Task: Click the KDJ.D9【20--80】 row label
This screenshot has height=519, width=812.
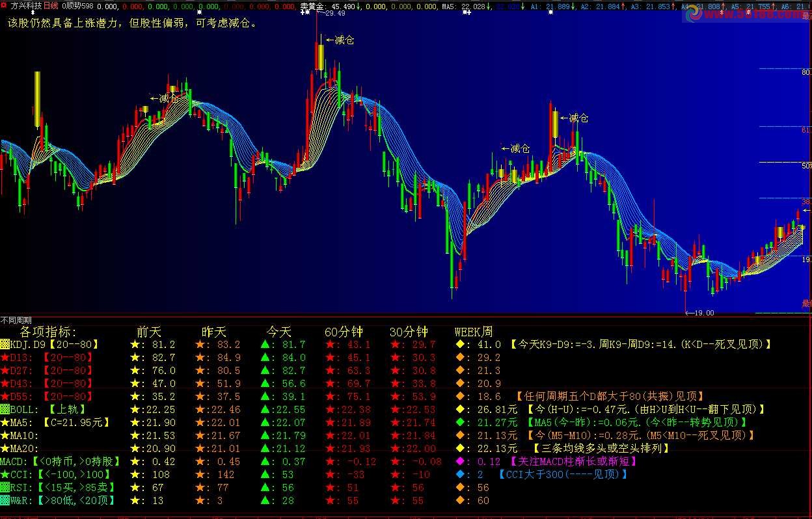Action: (x=55, y=345)
